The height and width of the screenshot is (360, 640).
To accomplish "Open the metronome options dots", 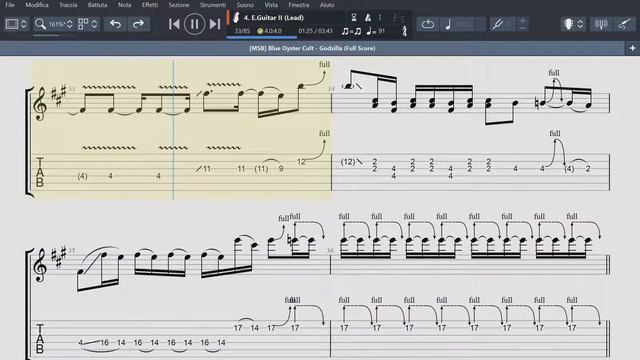I will (x=380, y=18).
